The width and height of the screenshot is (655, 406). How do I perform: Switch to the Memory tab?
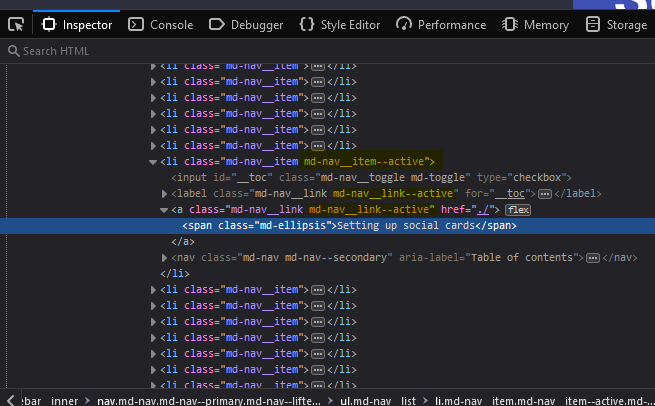[535, 25]
